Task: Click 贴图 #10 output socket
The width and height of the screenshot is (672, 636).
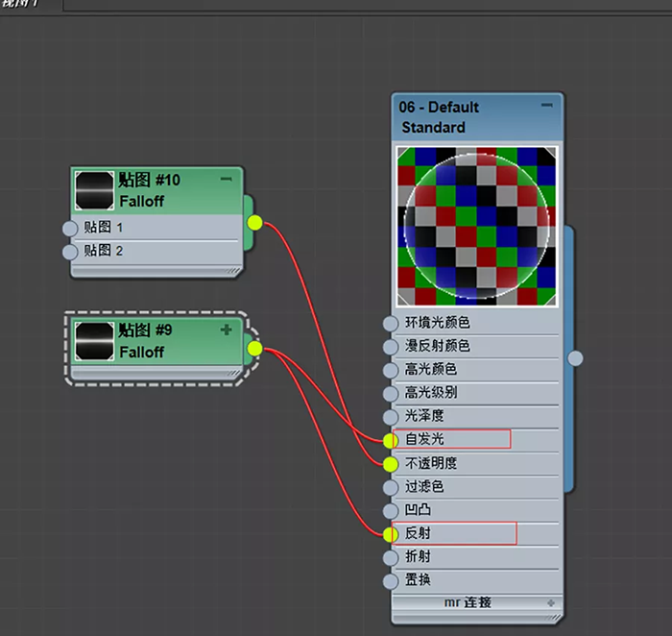Action: click(254, 223)
